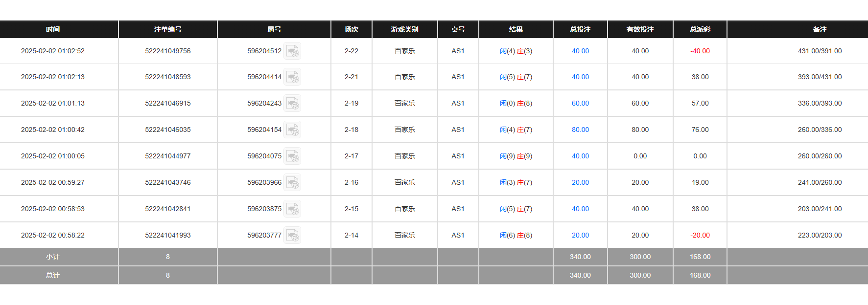
Task: Click the 闲(9) 庄(9) tie result
Action: 516,156
